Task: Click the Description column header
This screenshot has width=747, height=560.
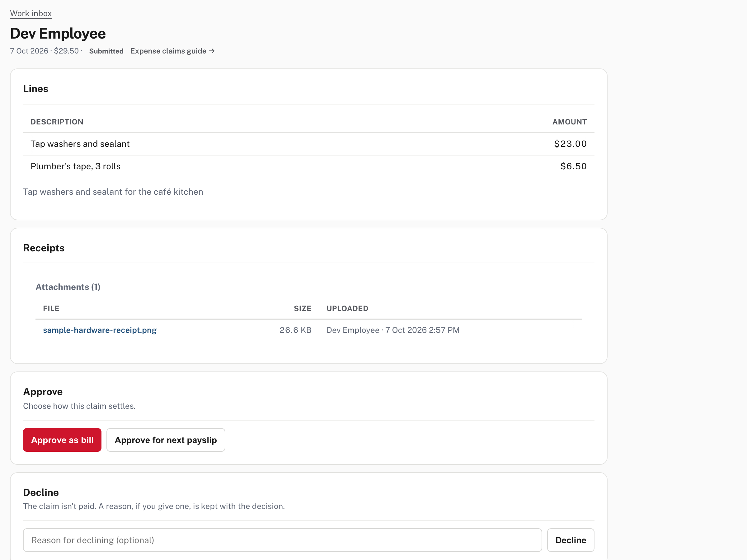Action: pos(57,122)
